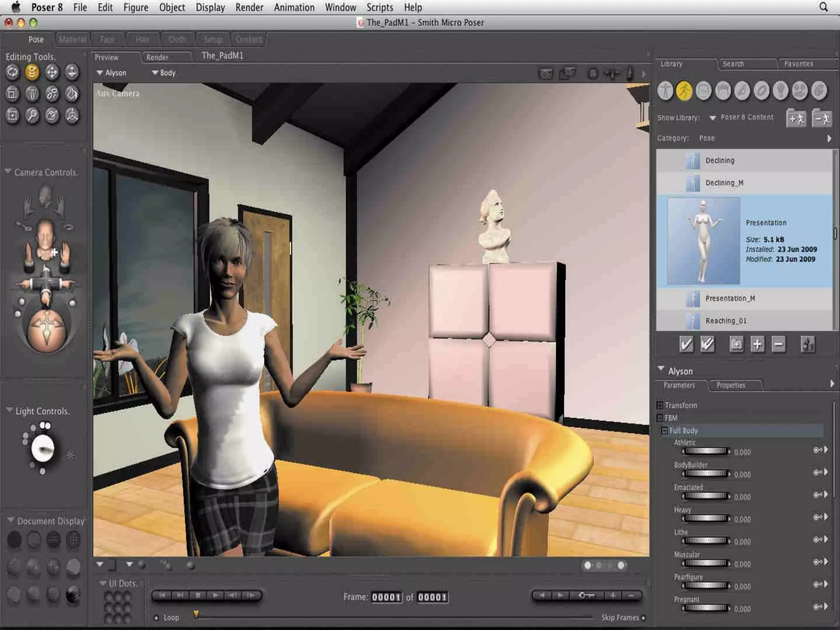The width and height of the screenshot is (840, 630).
Task: Click the library minus remove icon
Action: (x=778, y=345)
